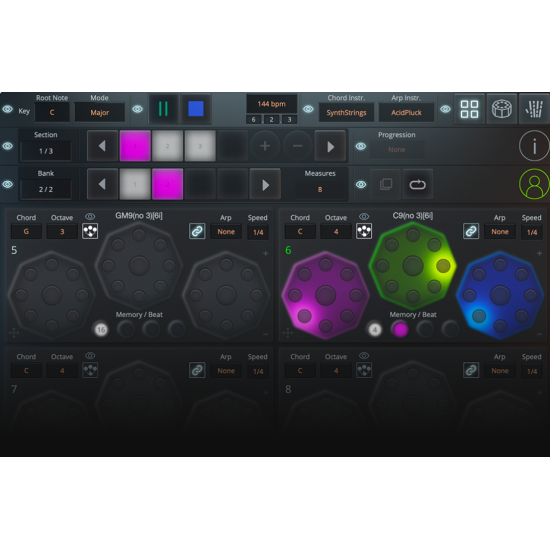Image resolution: width=550 pixels, height=550 pixels.
Task: Open the Root Note C selector
Action: click(x=52, y=113)
